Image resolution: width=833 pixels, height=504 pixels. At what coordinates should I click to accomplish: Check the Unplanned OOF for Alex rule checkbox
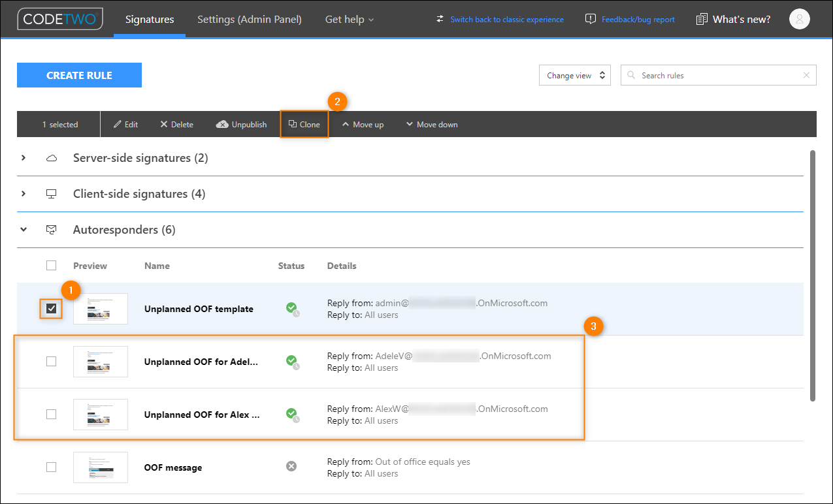(x=51, y=414)
